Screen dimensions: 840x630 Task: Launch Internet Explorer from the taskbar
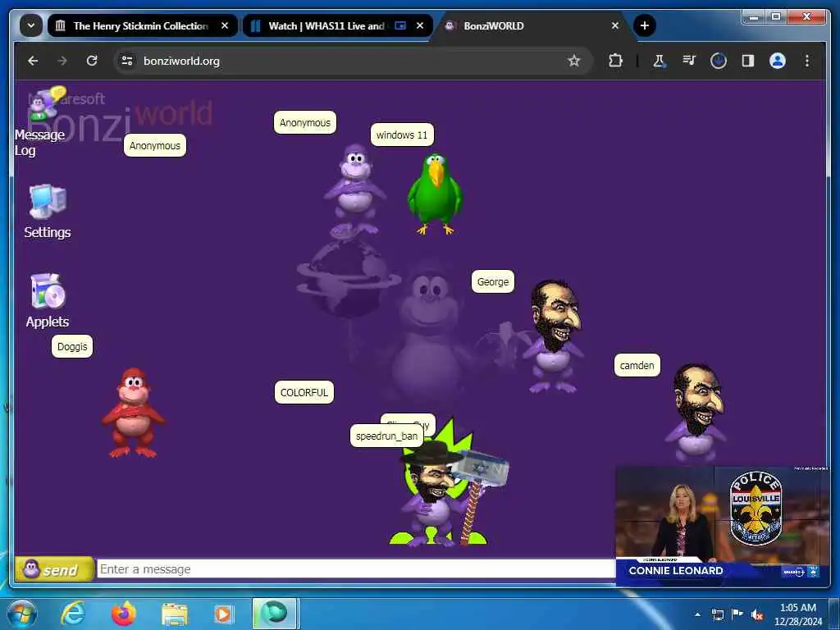(73, 614)
